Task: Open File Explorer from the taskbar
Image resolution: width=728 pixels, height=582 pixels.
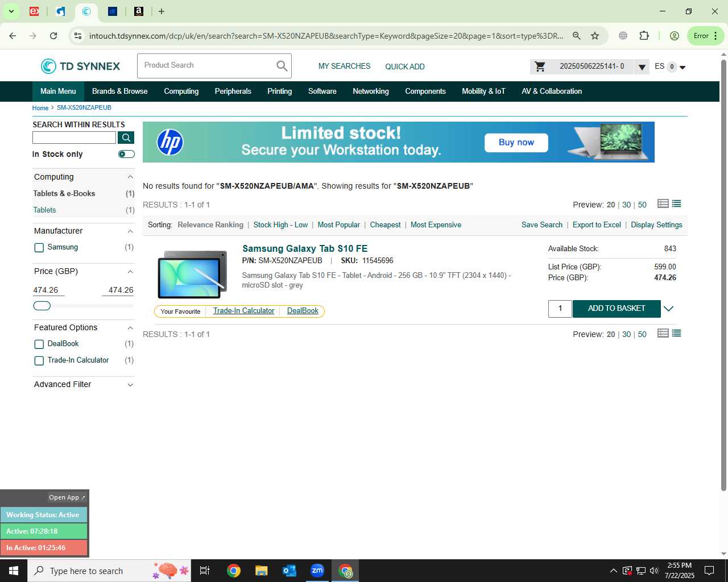Action: (261, 571)
